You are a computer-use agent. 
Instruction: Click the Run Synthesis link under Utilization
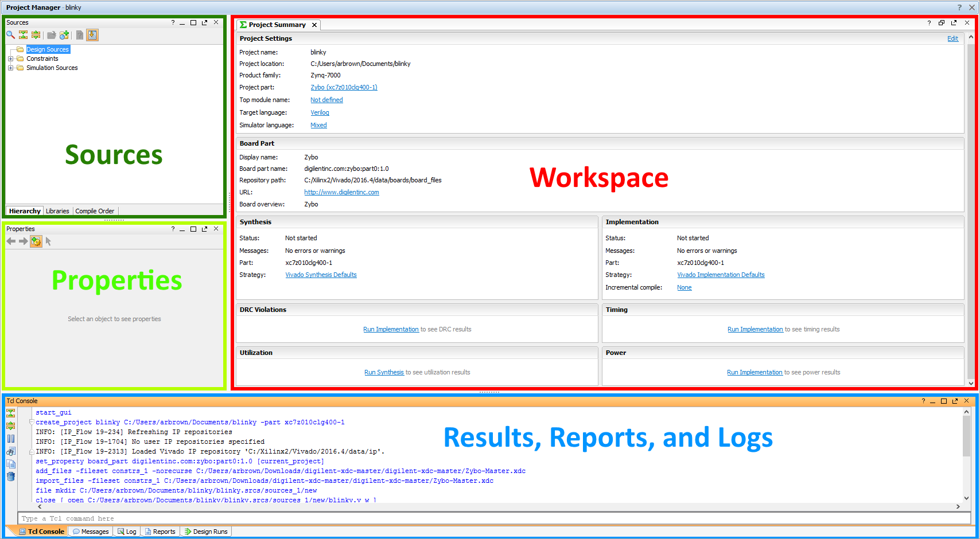point(384,372)
